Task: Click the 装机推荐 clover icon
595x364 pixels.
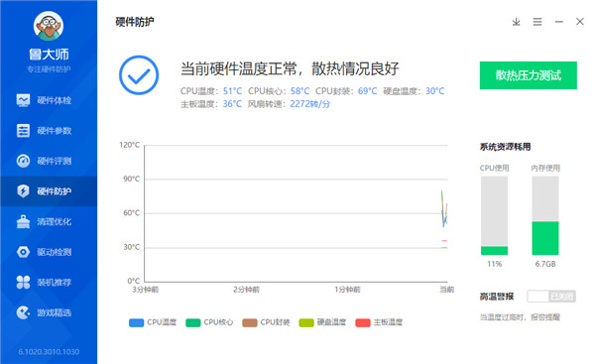Action: (x=23, y=283)
